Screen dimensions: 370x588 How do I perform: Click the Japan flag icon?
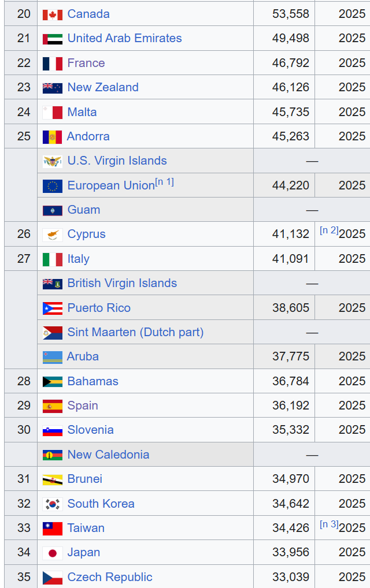53,553
